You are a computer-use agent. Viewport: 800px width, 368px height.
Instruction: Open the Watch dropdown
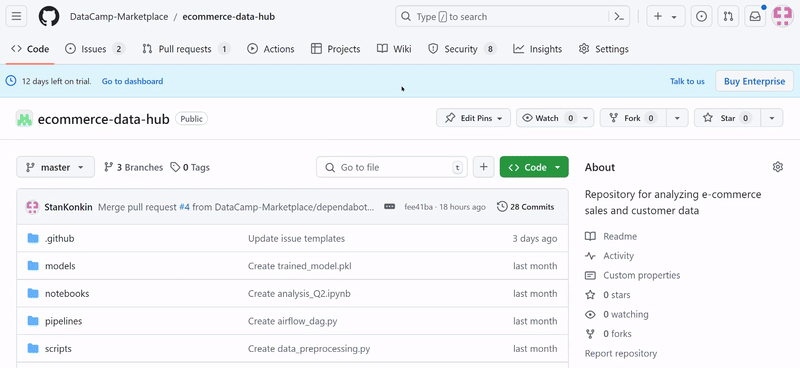(555, 118)
